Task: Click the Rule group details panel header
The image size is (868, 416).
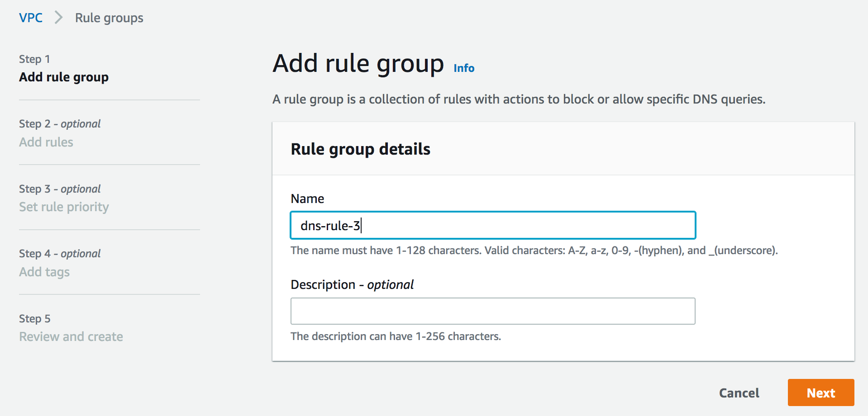Action: tap(360, 149)
